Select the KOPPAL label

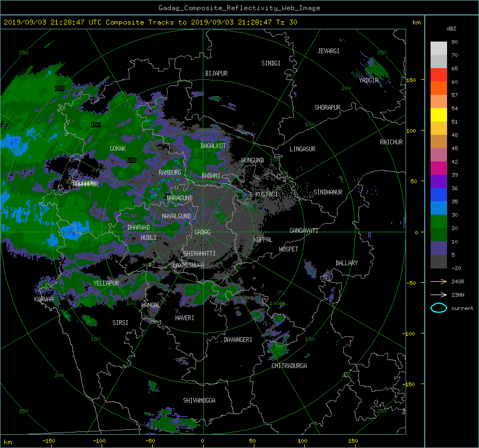point(263,240)
